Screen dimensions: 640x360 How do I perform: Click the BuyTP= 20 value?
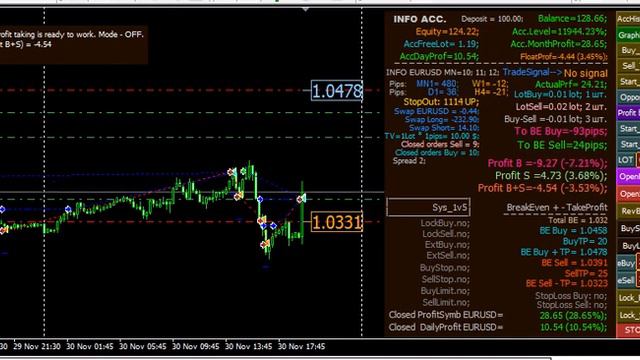585,241
